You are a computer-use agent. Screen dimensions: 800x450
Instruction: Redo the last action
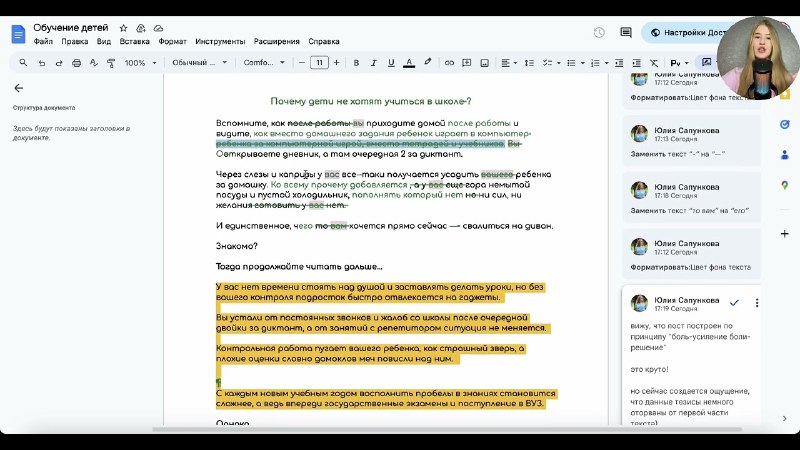coord(59,63)
